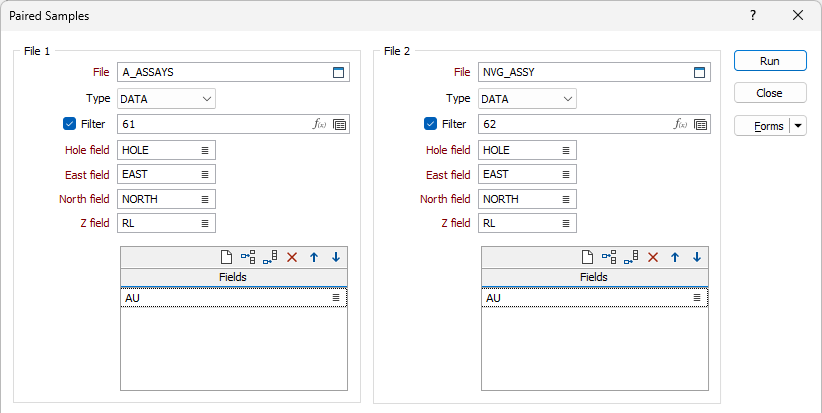Open the Forms menu button
822x413 pixels.
point(763,126)
